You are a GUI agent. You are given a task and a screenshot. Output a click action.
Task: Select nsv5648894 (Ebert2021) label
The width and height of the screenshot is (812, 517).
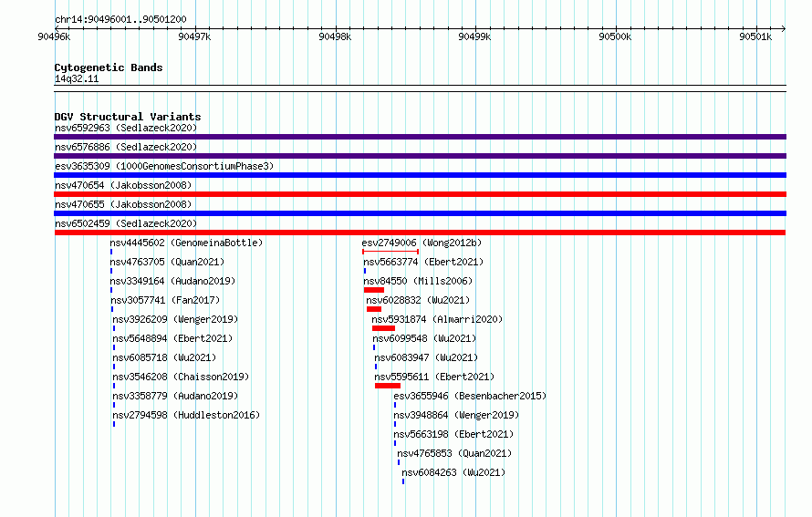172,338
